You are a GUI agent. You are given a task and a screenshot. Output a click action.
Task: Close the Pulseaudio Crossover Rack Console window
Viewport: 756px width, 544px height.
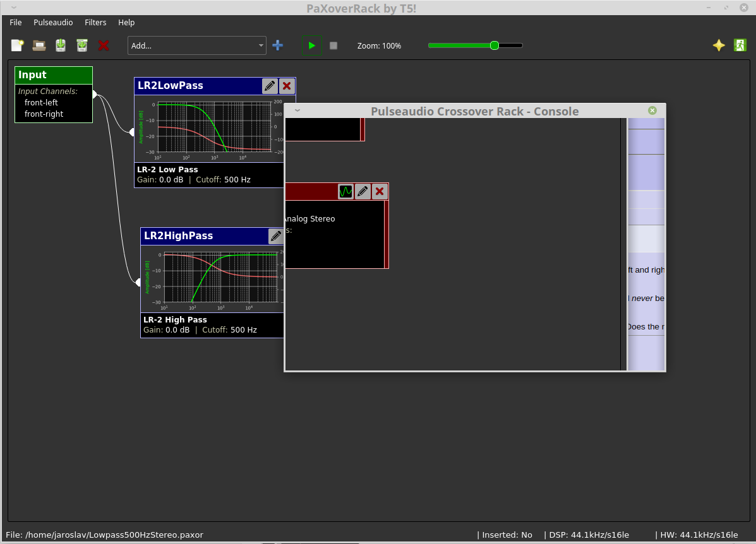click(652, 110)
